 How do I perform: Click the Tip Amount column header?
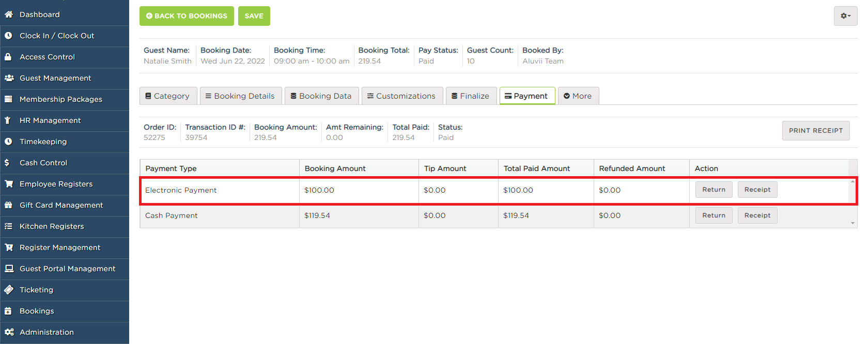pyautogui.click(x=458, y=168)
